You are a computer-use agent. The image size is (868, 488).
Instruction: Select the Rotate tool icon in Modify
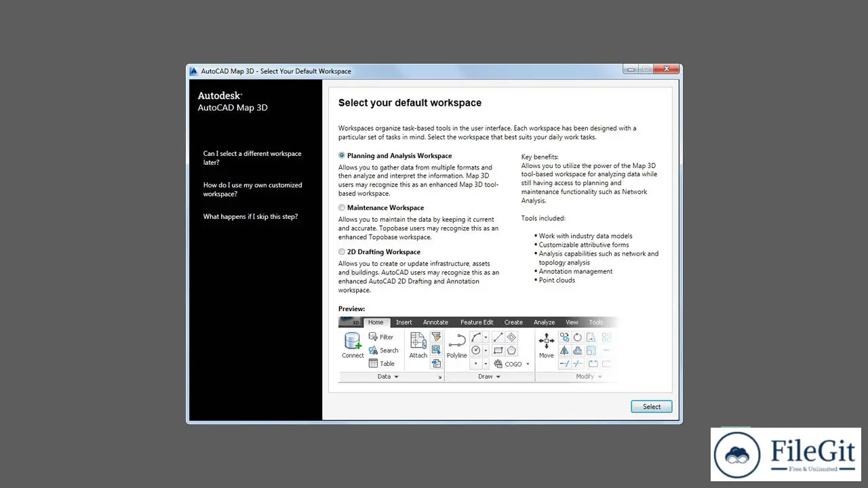tap(578, 337)
